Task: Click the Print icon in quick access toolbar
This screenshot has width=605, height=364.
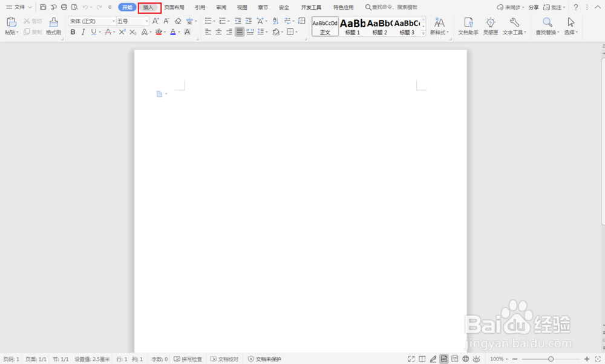Action: [x=64, y=7]
